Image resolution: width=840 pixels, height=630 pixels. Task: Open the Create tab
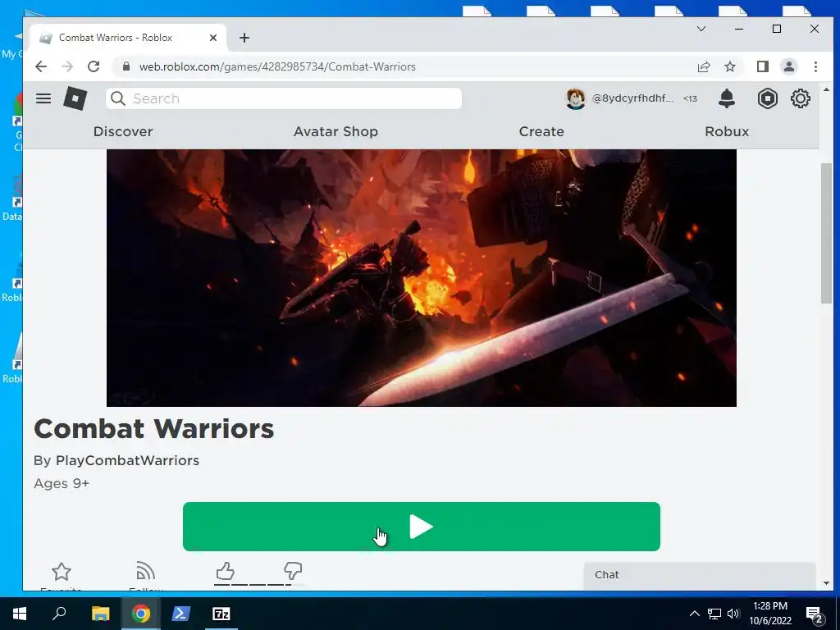coord(541,131)
